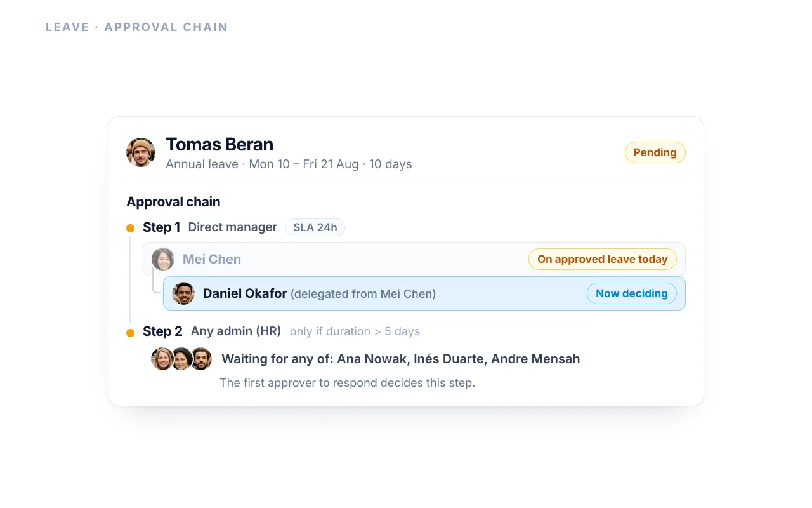This screenshot has width=812, height=508.
Task: Click the Step 1 label
Action: click(161, 227)
